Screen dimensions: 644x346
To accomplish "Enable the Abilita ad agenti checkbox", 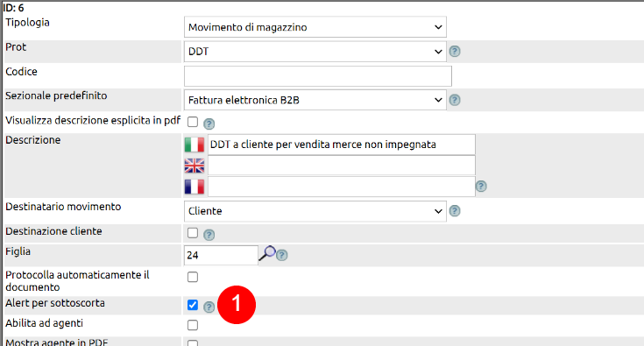I will pos(193,325).
